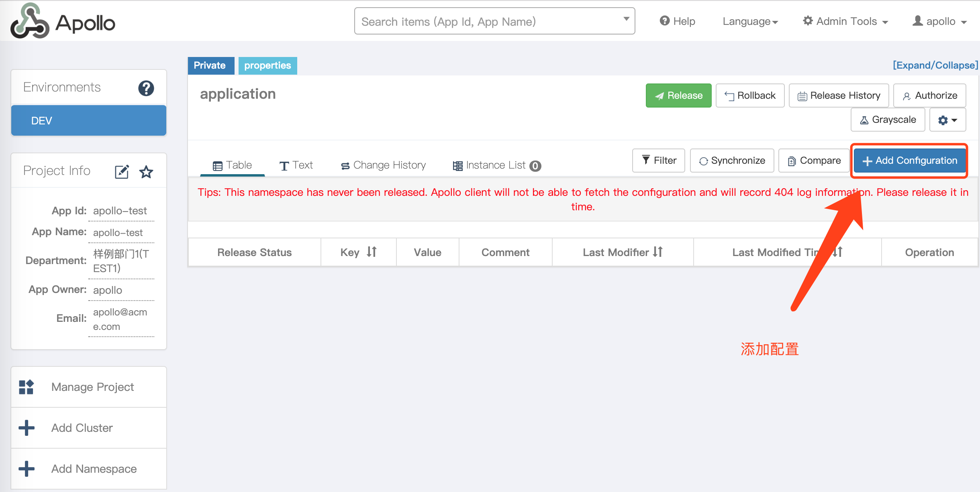The width and height of the screenshot is (980, 492).
Task: Click the Help link
Action: coord(677,21)
